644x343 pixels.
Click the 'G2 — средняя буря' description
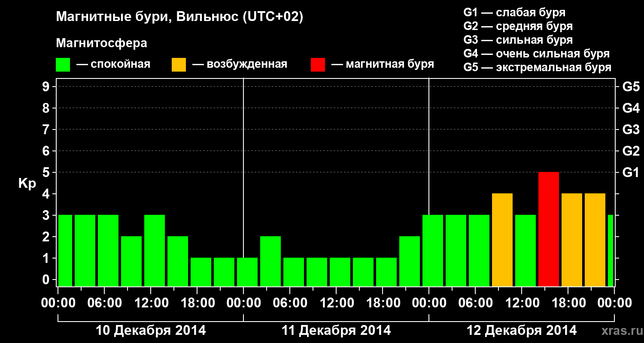pos(518,26)
